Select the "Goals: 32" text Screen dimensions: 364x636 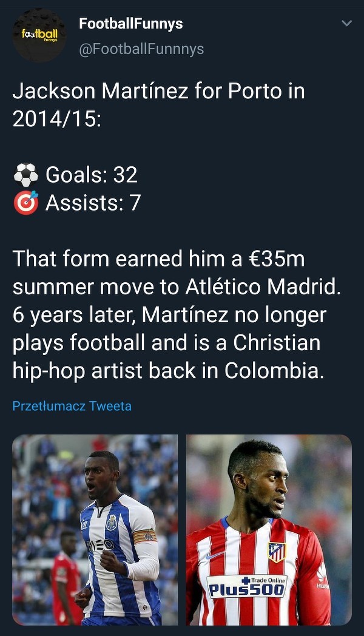click(92, 175)
